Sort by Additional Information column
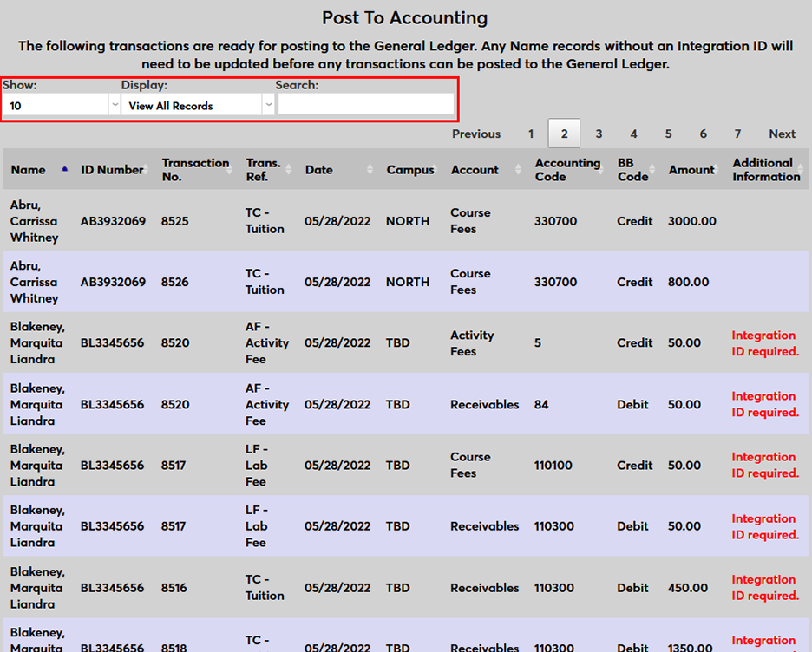This screenshot has height=652, width=812. tap(804, 170)
